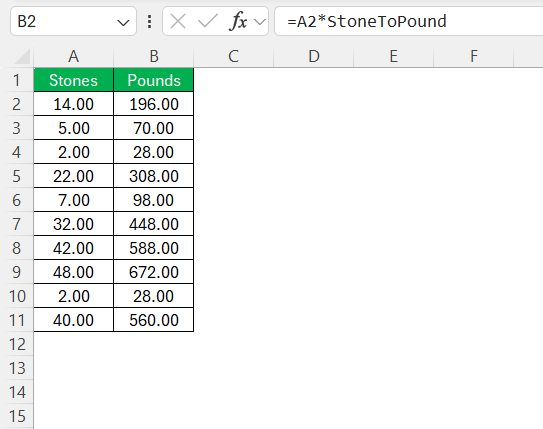
Task: Click the Select All corner triangle
Action: pyautogui.click(x=22, y=56)
